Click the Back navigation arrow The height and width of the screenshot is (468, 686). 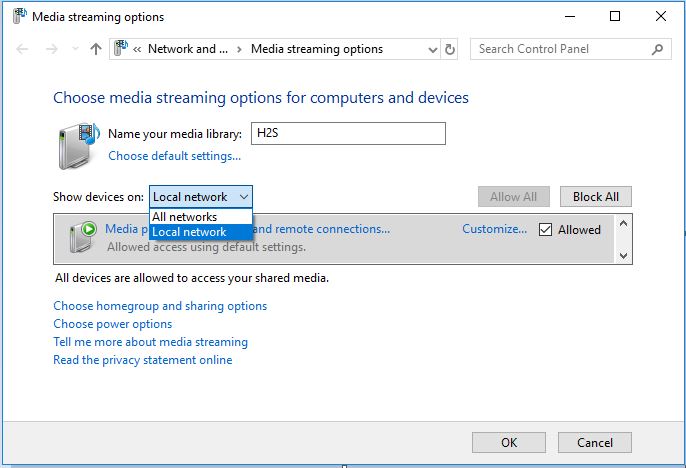pyautogui.click(x=23, y=49)
